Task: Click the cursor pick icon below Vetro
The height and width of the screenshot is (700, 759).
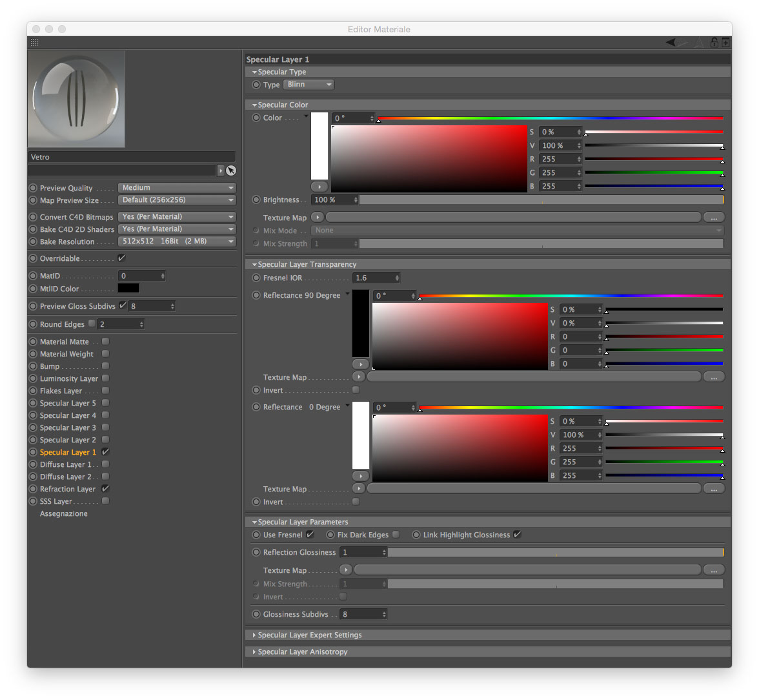Action: point(231,170)
